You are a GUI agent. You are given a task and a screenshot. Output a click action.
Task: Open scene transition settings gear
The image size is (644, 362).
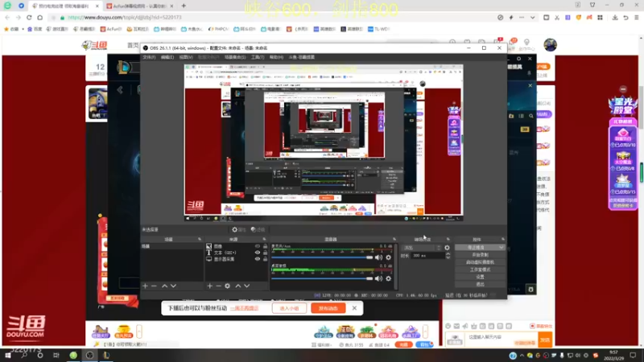point(447,248)
